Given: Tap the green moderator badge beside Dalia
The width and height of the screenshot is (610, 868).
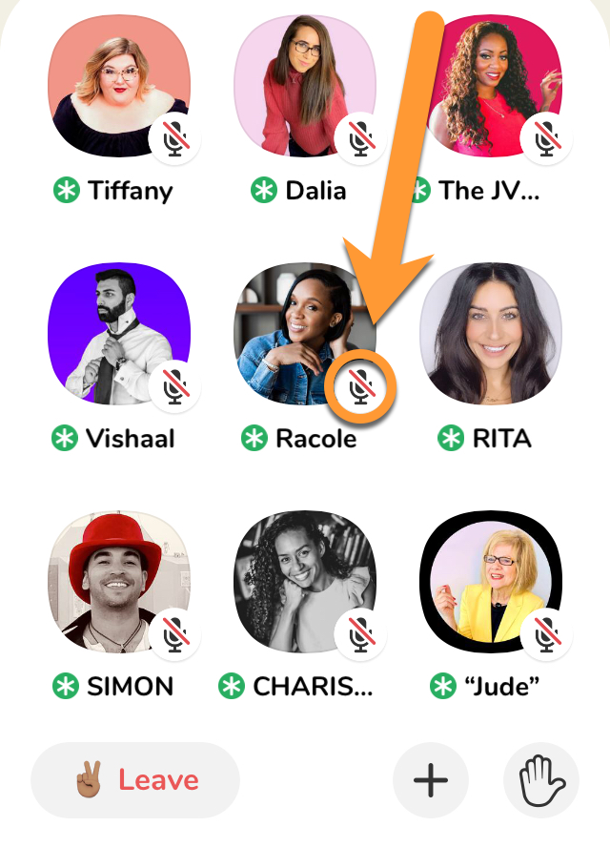Looking at the screenshot, I should tap(264, 191).
